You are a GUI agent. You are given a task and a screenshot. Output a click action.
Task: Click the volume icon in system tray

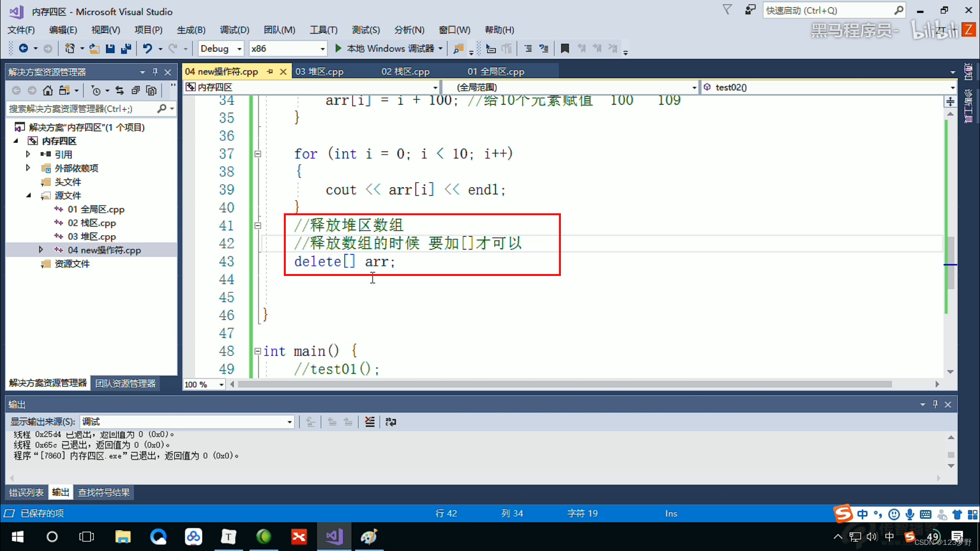(872, 537)
